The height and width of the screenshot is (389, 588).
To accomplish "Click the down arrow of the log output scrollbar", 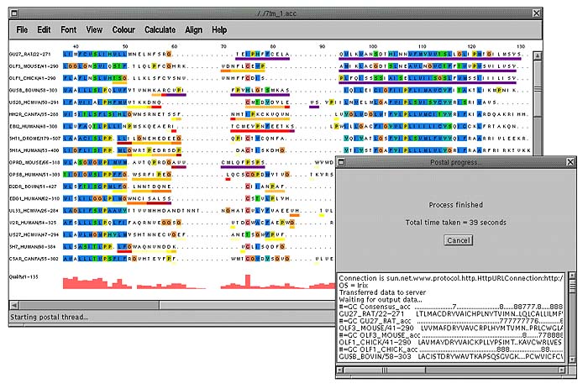I will tap(571, 361).
